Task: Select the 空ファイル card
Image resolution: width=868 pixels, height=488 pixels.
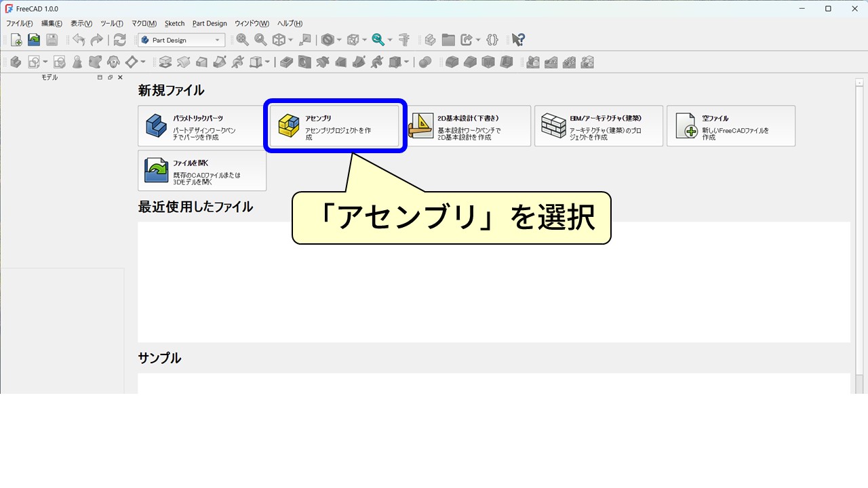Action: (x=731, y=126)
